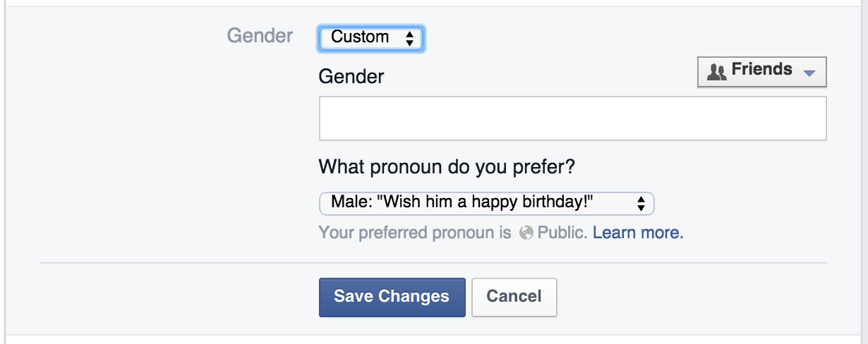Image resolution: width=868 pixels, height=344 pixels.
Task: Click the up-down arrows on Custom selector
Action: (409, 38)
